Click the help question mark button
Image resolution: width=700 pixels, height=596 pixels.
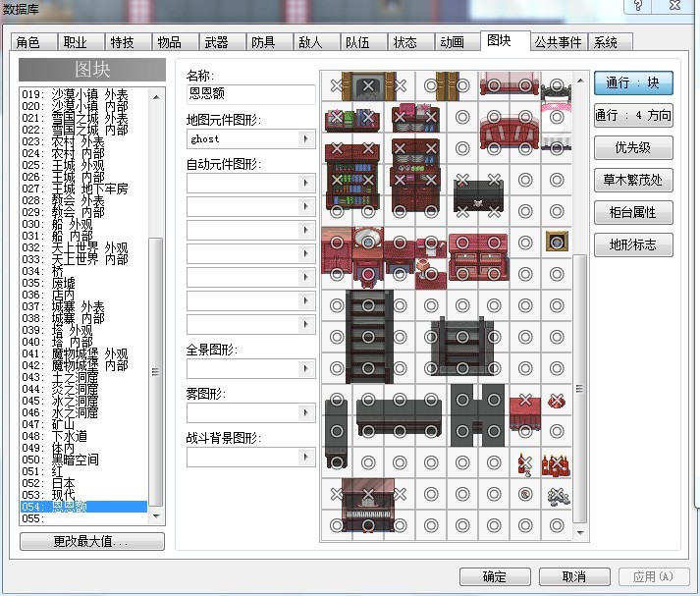tap(638, 6)
